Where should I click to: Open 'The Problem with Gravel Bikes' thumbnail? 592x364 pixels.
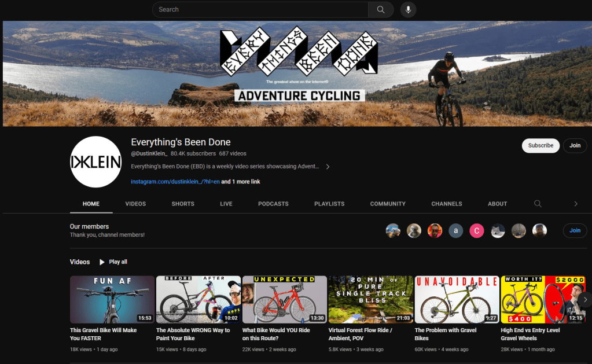point(457,299)
